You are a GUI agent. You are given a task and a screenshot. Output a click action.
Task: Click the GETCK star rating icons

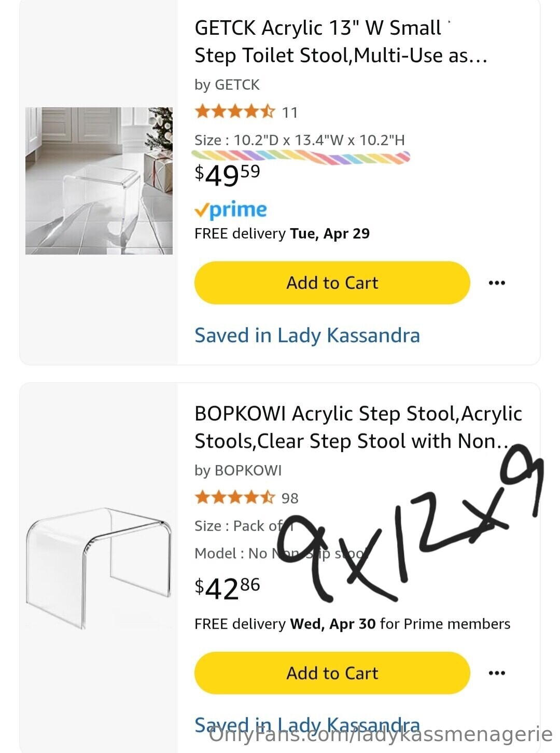(x=234, y=111)
